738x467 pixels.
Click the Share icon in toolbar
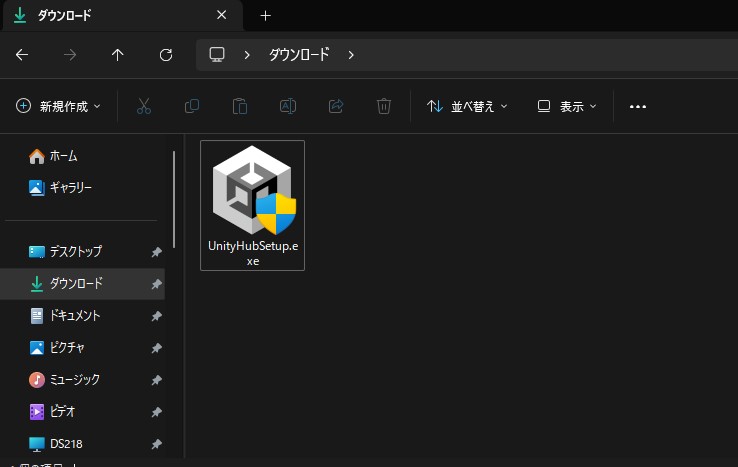(336, 106)
